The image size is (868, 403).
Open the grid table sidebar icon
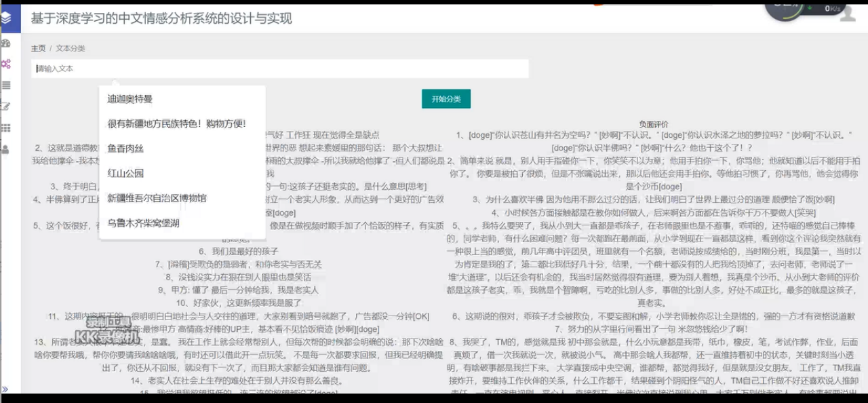6,128
